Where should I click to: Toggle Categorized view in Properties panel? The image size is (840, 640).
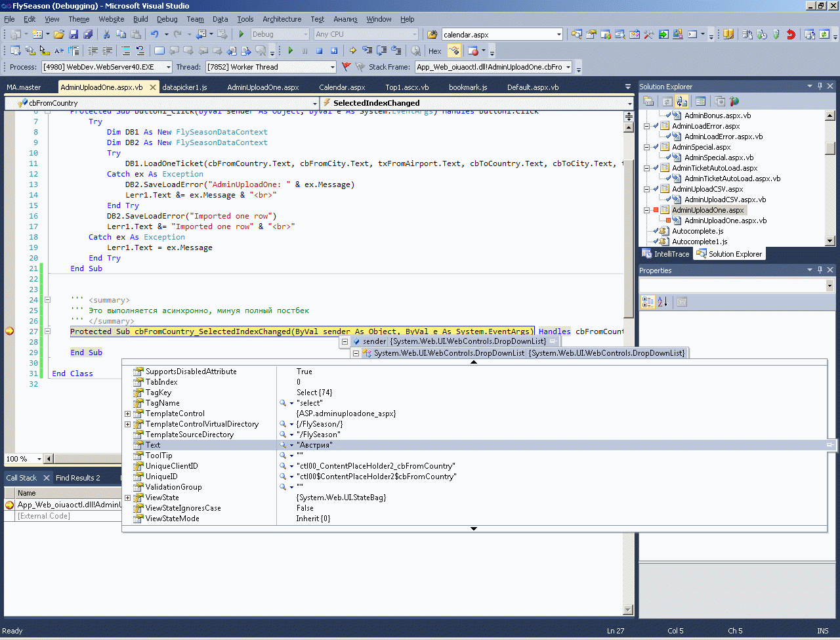point(648,302)
